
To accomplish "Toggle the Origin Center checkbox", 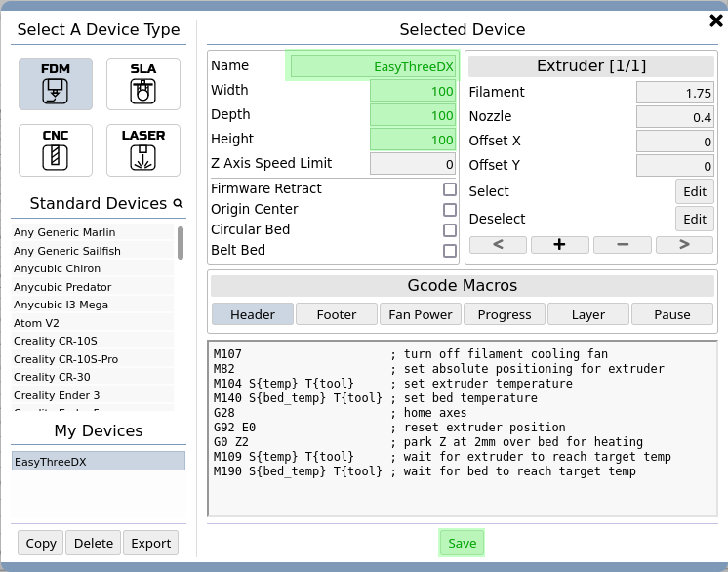I will click(450, 210).
